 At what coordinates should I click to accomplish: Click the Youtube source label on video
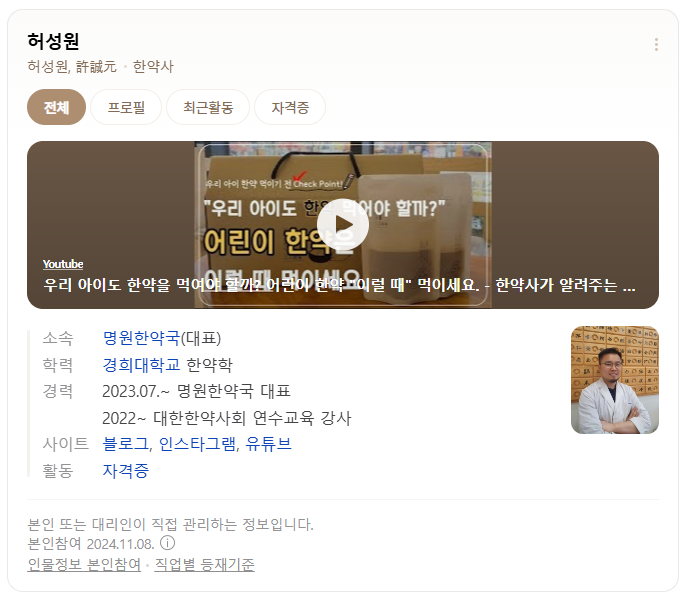point(63,264)
